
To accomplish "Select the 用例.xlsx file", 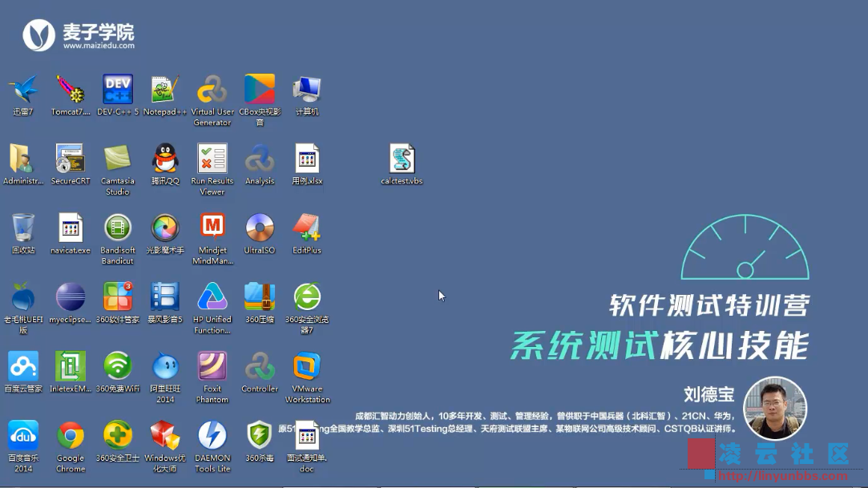I will pos(307,158).
